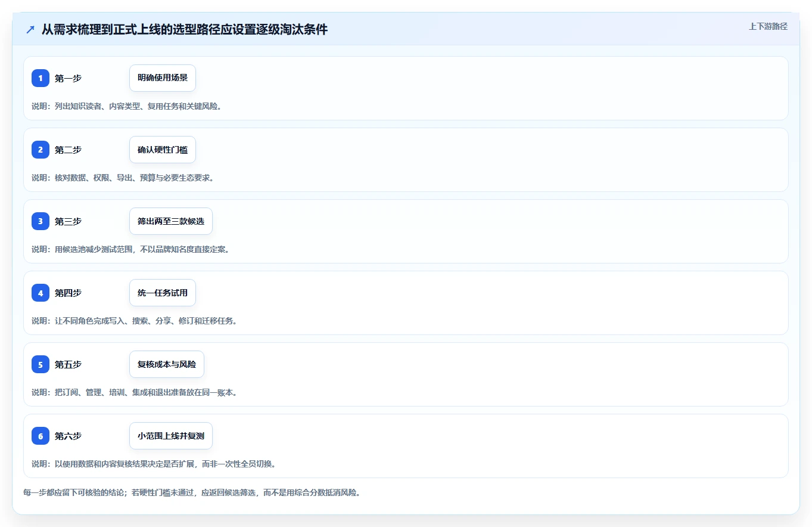Click the arrow icon beside the title
812x527 pixels.
30,29
